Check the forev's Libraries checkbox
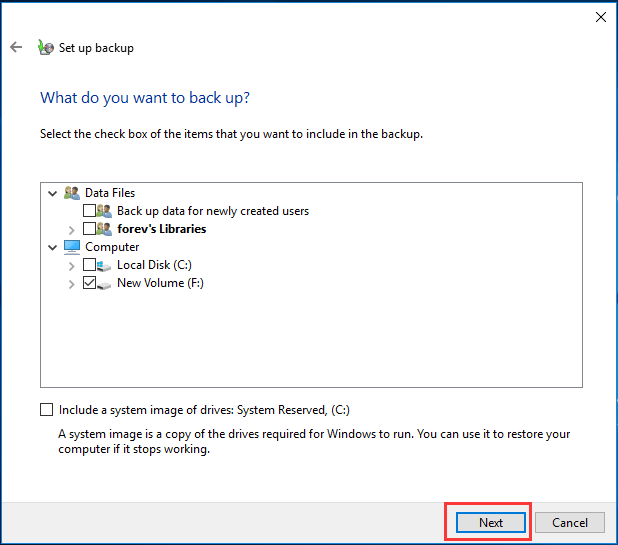This screenshot has width=618, height=545. click(90, 229)
